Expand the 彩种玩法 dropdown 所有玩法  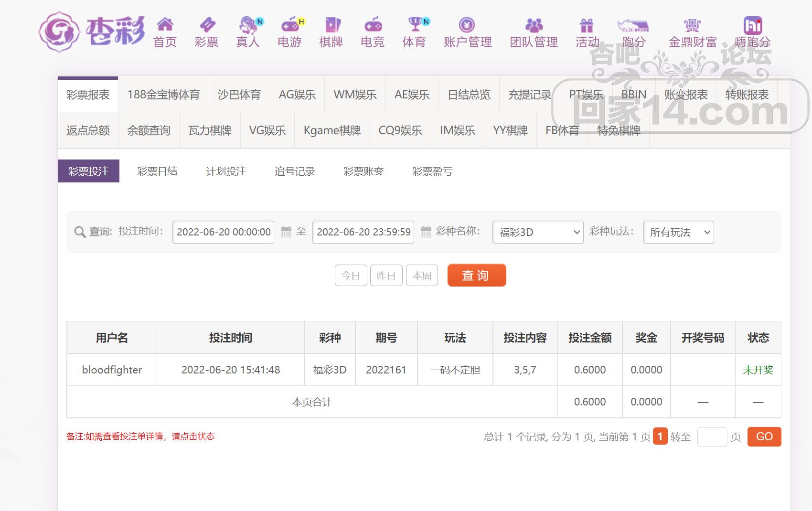678,232
